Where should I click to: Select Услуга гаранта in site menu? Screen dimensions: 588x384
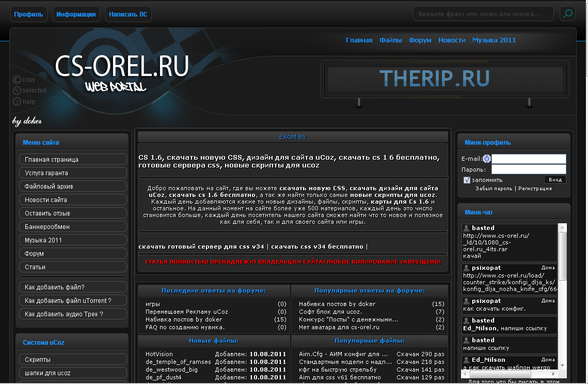coord(73,173)
